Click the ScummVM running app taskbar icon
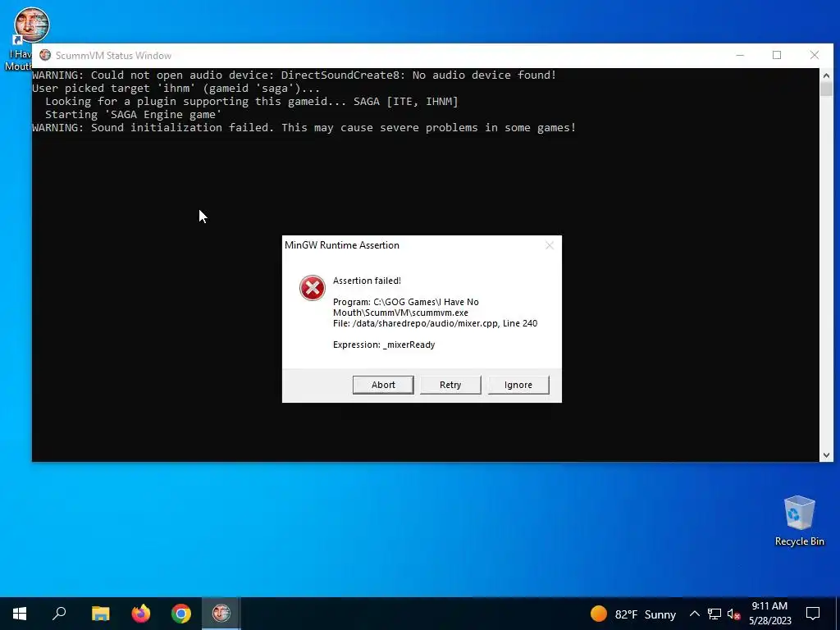Image resolution: width=840 pixels, height=630 pixels. tap(221, 614)
